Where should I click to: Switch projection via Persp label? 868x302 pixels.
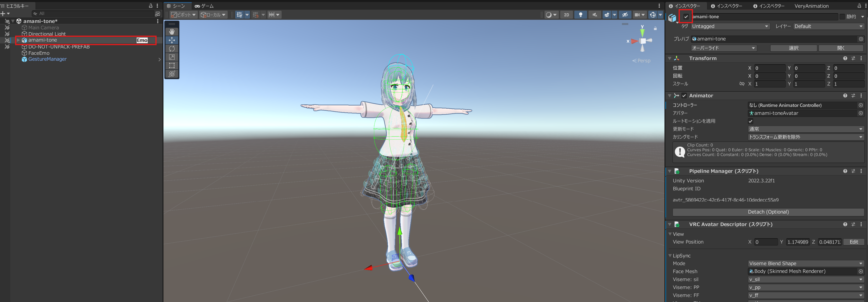click(641, 60)
